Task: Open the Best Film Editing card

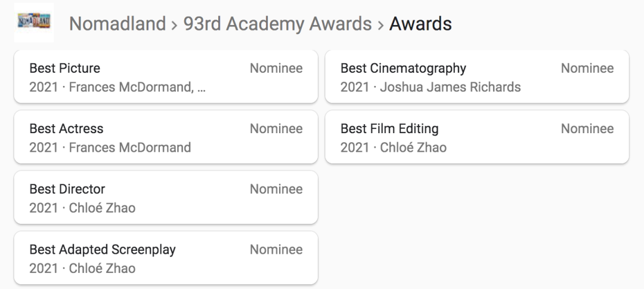Action: (476, 137)
